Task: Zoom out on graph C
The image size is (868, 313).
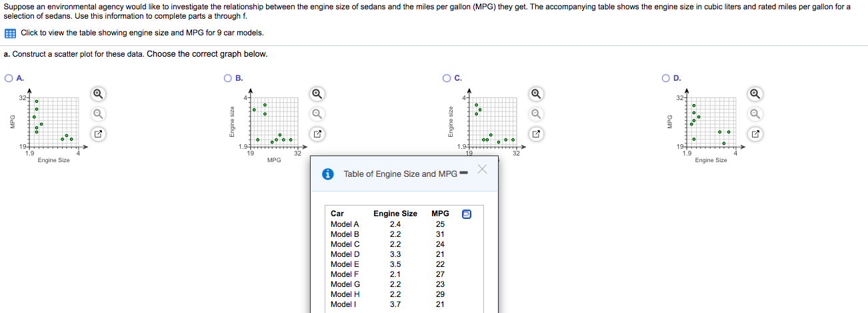Action: pos(535,113)
